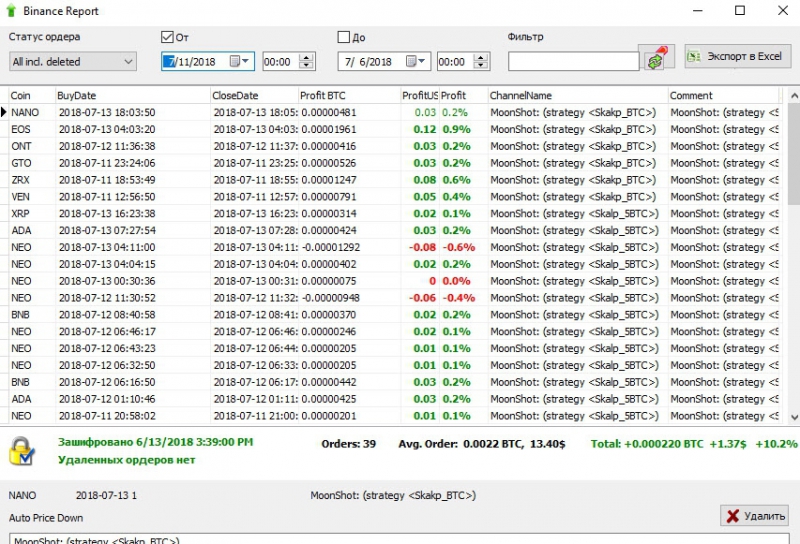
Task: Click Экспорт в Excel button
Action: [737, 56]
